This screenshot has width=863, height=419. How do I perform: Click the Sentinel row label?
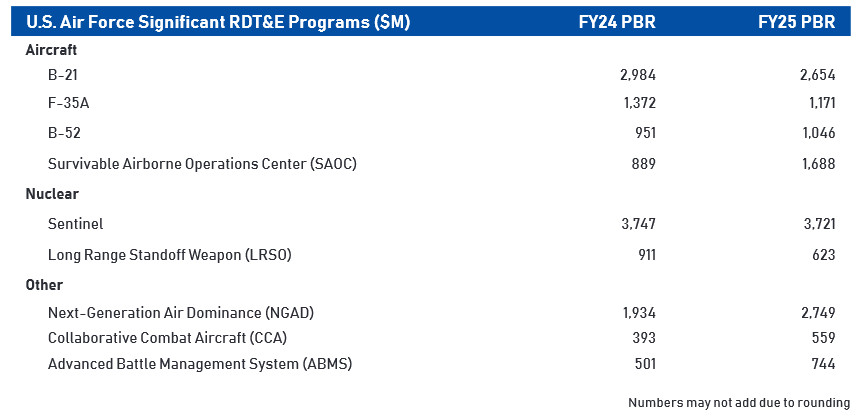(76, 224)
